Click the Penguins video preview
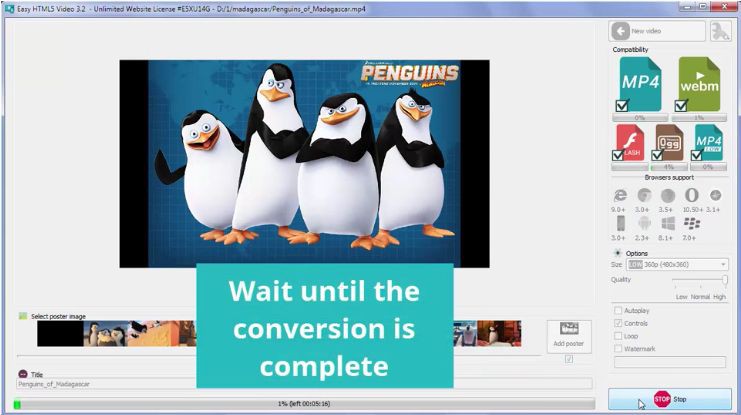Screen dimensions: 741x415 [304, 164]
